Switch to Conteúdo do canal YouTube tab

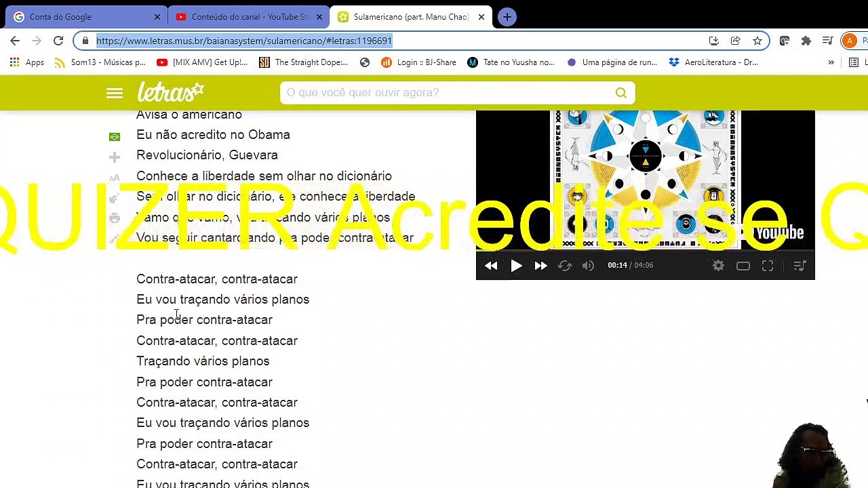248,17
